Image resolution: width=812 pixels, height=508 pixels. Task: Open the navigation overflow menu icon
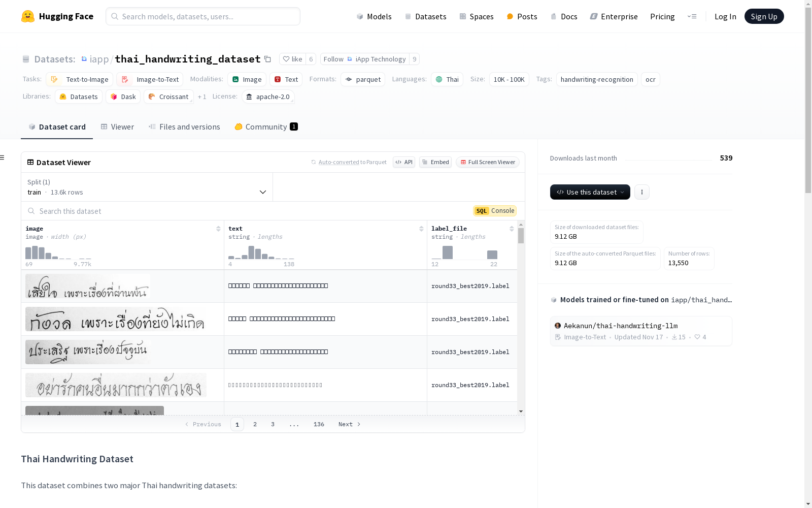692,16
